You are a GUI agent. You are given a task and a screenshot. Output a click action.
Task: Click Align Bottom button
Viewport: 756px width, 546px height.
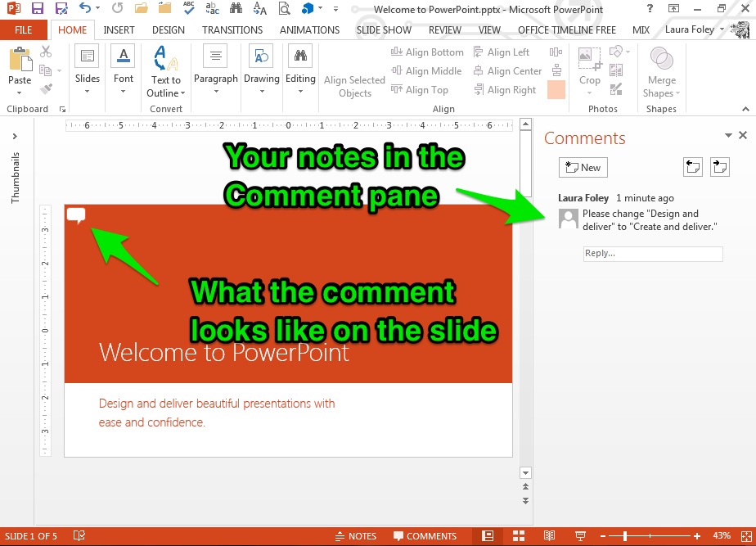coord(427,52)
